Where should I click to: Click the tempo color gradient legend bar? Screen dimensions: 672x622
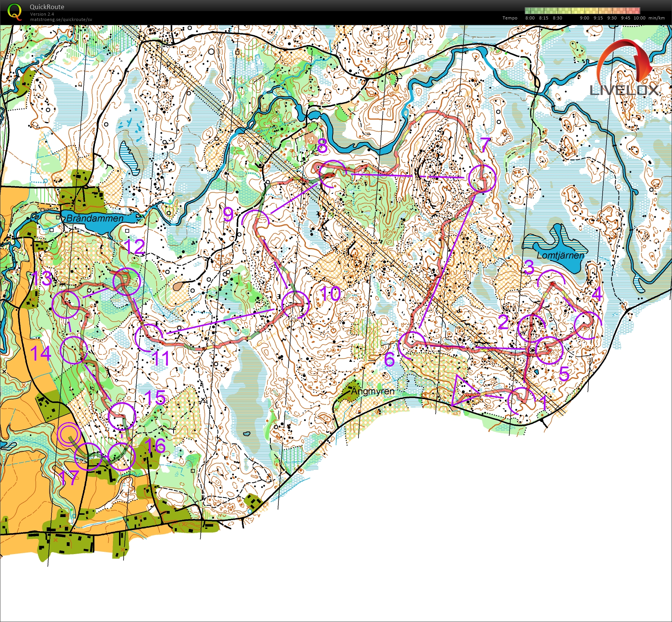point(582,11)
